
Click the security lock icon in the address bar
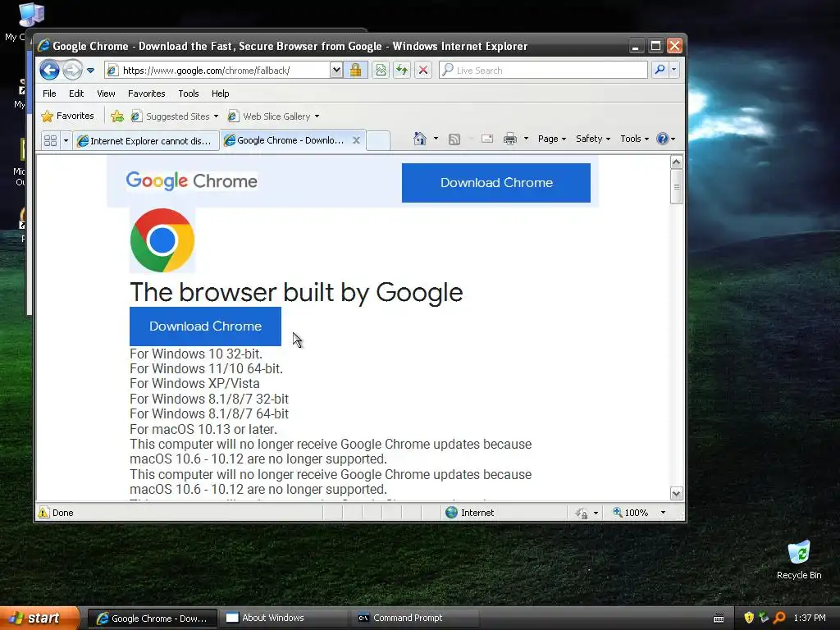[355, 71]
